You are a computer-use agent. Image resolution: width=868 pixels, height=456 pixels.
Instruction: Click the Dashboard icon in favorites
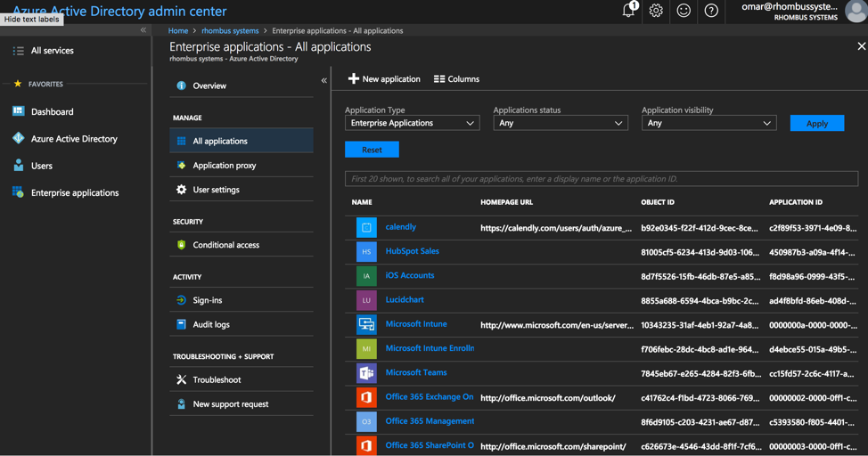(x=18, y=111)
